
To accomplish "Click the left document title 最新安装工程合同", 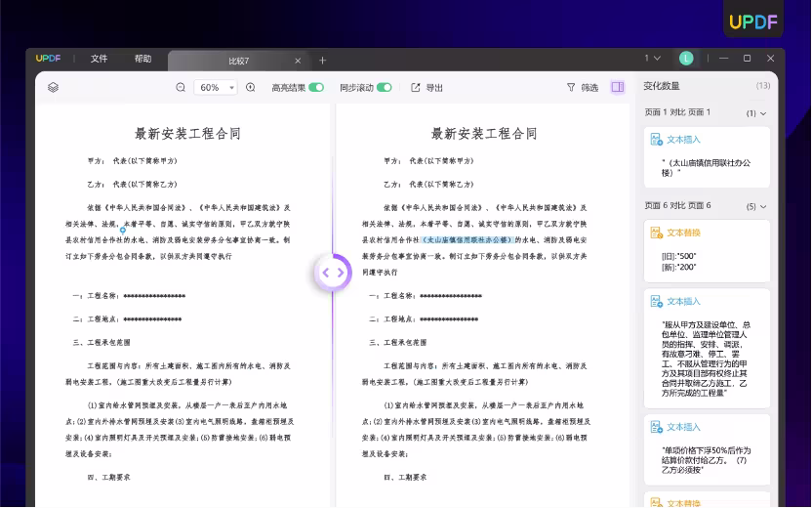I will [x=187, y=134].
